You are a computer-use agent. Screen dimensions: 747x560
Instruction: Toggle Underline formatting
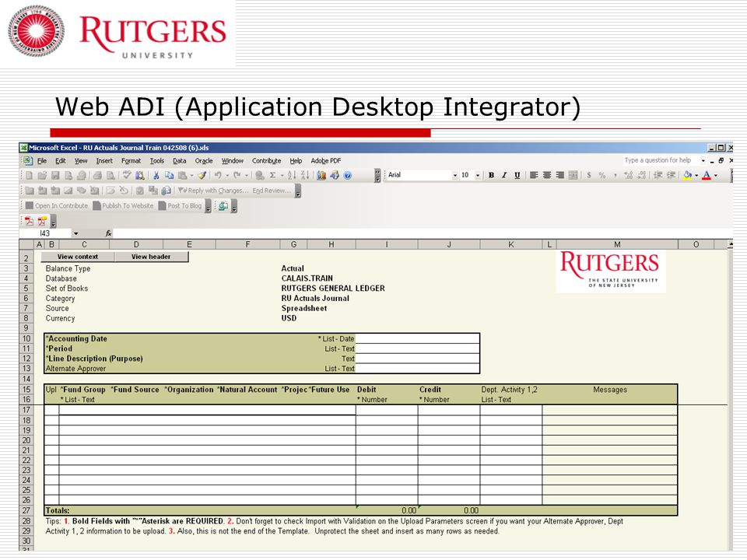[517, 175]
